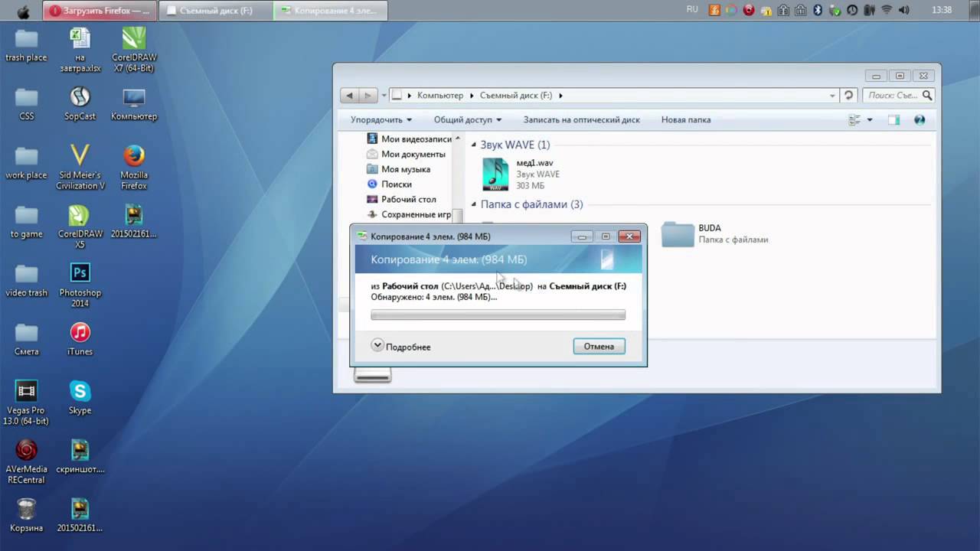The height and width of the screenshot is (551, 980).
Task: Launch CorelDRAW X7 (64-Bit) desktop icon
Action: 134,50
